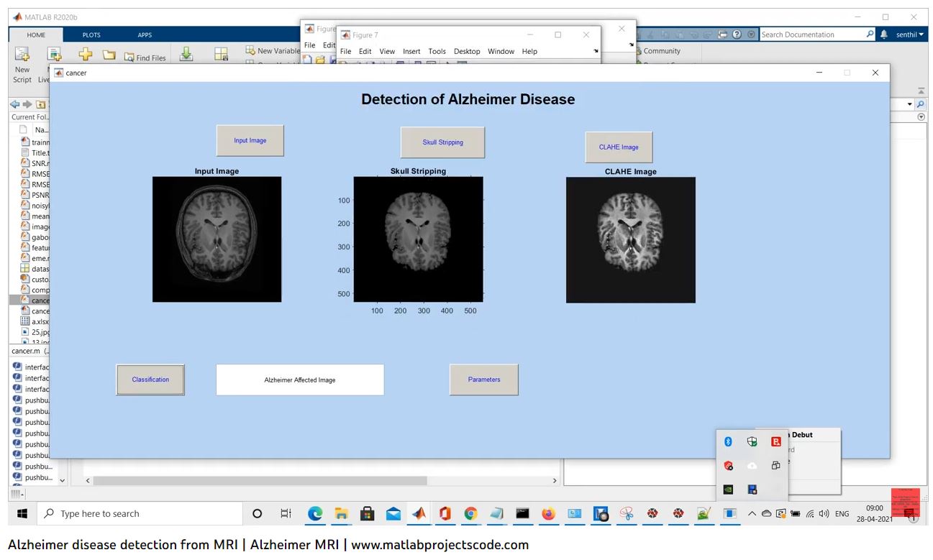Expand the senthil account dropdown
This screenshot has width=933, height=560.
909,35
